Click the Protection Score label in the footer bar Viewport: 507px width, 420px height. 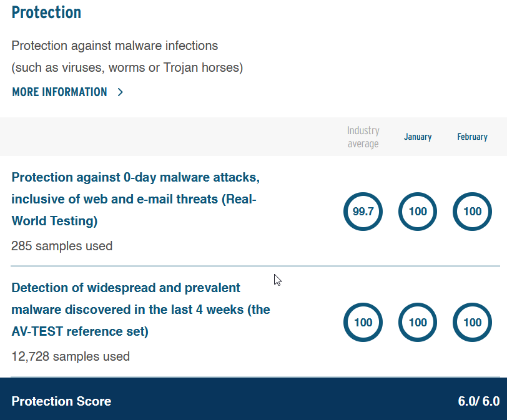(61, 401)
